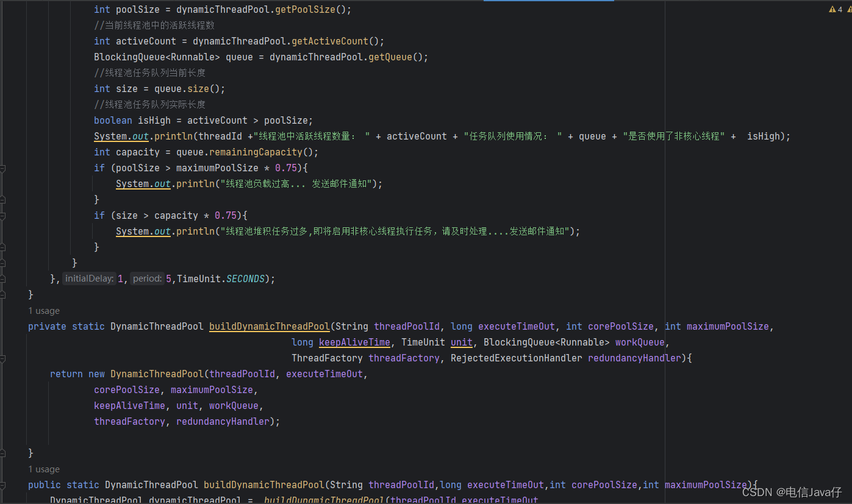Click the RejectedExecutionHandler type name
Image resolution: width=852 pixels, height=504 pixels.
[517, 358]
